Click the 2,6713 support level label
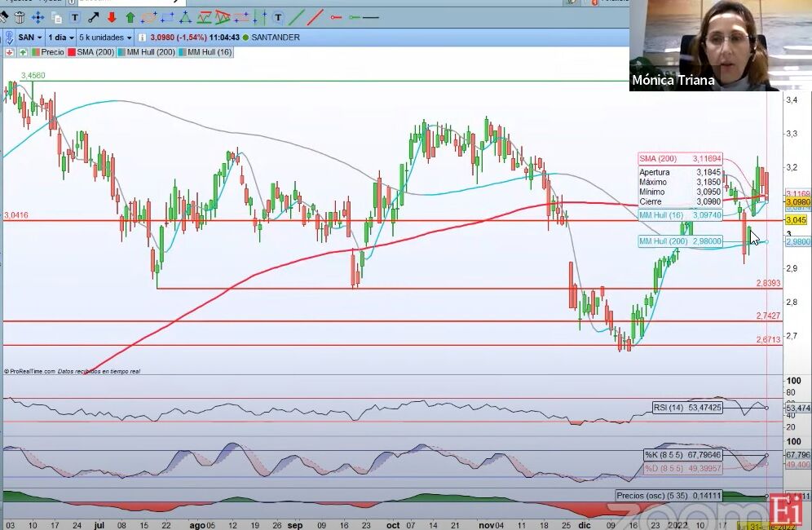Screen dimensions: 812x530 click(x=768, y=340)
